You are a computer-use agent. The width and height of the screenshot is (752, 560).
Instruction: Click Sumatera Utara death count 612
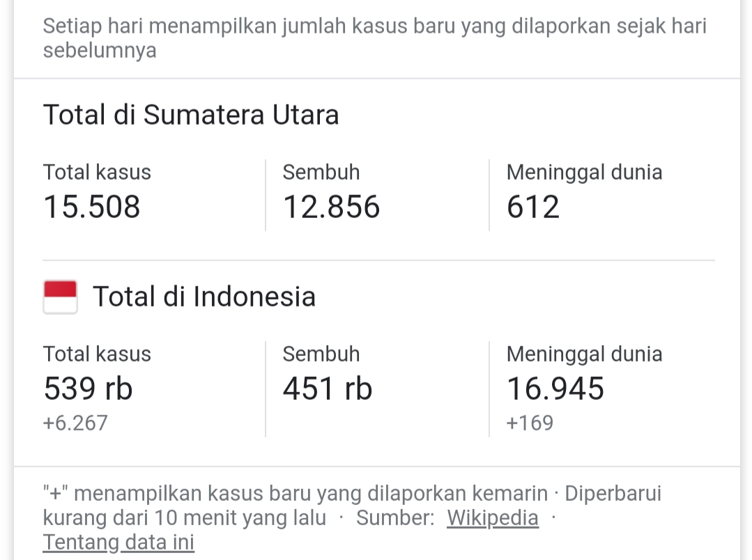click(533, 207)
